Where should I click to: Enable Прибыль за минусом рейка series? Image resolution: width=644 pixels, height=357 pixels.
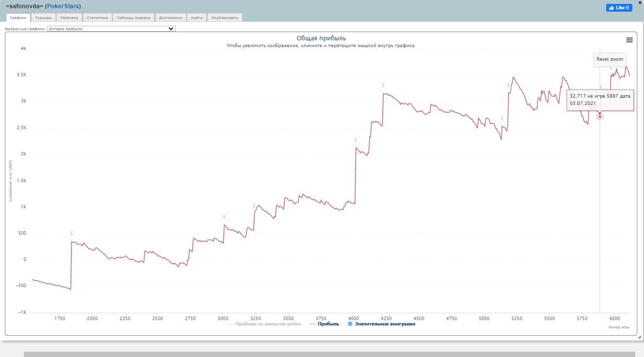[268, 324]
